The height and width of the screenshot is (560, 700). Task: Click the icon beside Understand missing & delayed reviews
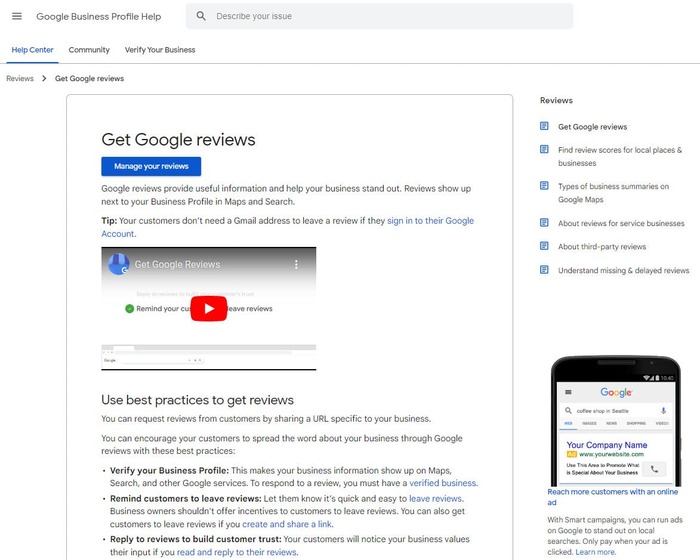[544, 270]
